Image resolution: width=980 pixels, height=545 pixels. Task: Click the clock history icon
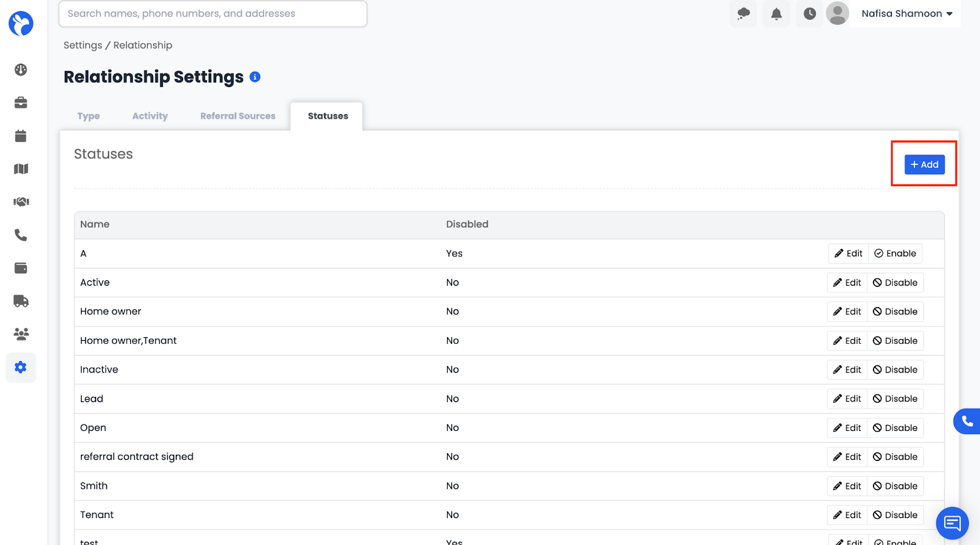point(809,14)
